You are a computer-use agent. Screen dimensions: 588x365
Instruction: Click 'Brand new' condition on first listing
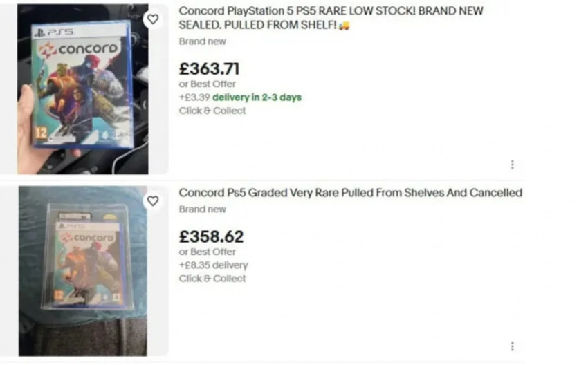click(x=202, y=41)
